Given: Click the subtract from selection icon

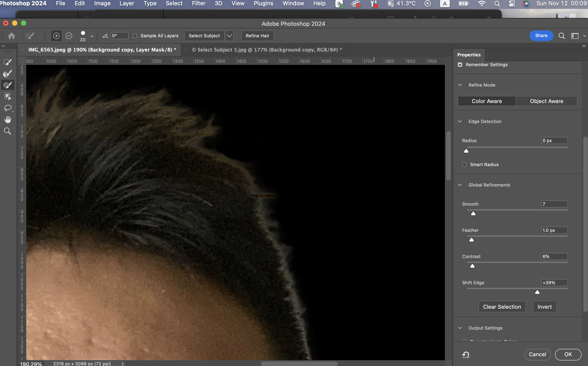Looking at the screenshot, I should 69,36.
